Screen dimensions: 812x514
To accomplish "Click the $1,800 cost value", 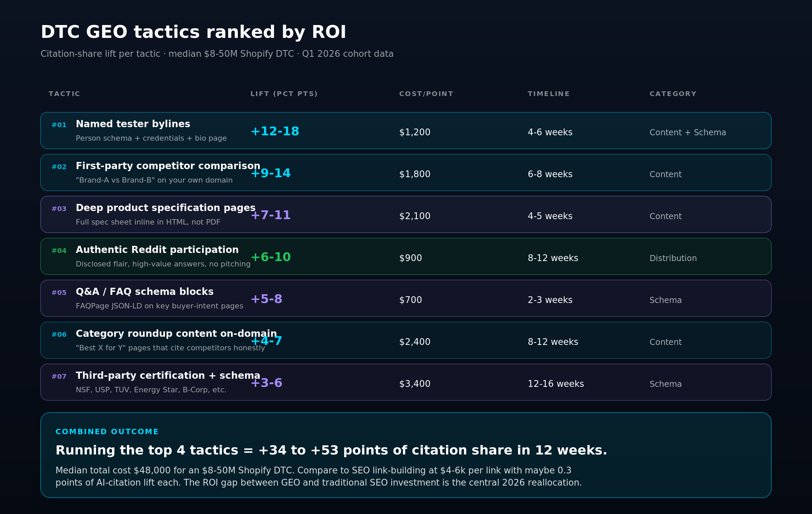I will [415, 174].
